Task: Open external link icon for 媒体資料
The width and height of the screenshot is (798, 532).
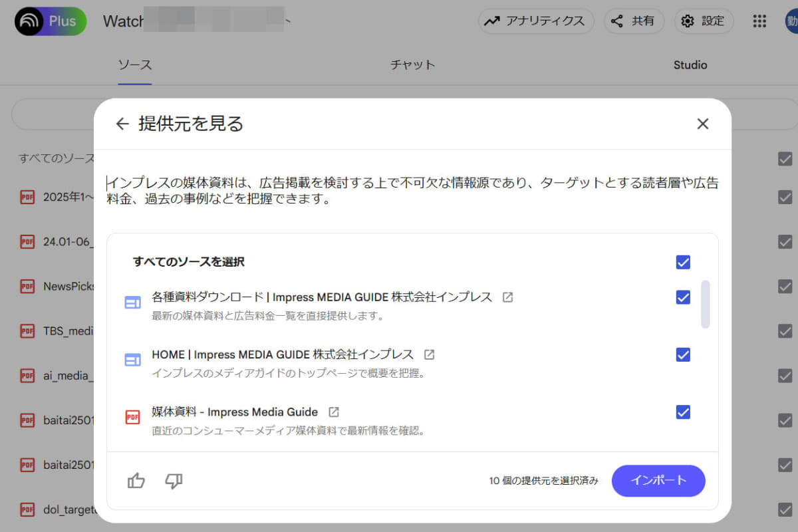Action: (334, 412)
